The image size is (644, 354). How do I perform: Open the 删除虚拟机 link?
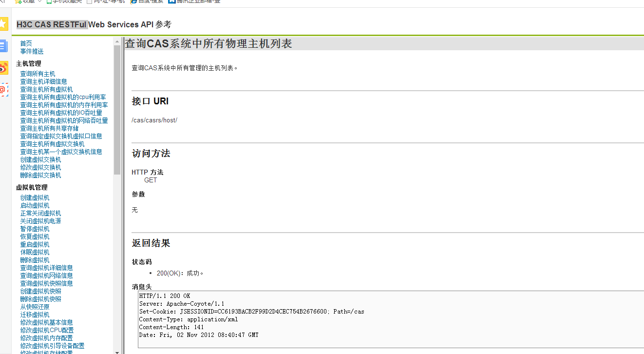[x=35, y=260]
